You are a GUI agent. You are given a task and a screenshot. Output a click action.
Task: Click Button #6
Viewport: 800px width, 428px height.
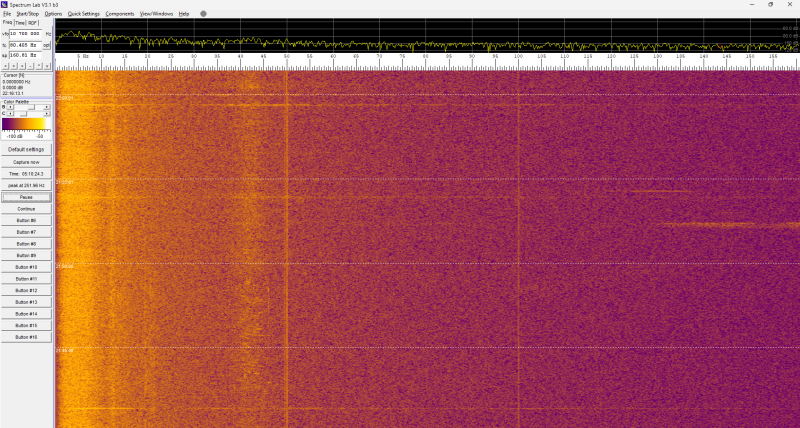pos(26,220)
